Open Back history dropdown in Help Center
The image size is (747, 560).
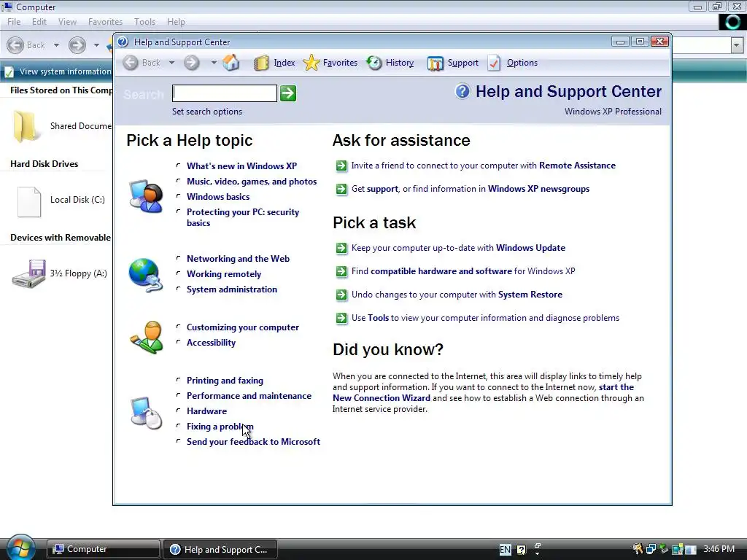point(171,63)
